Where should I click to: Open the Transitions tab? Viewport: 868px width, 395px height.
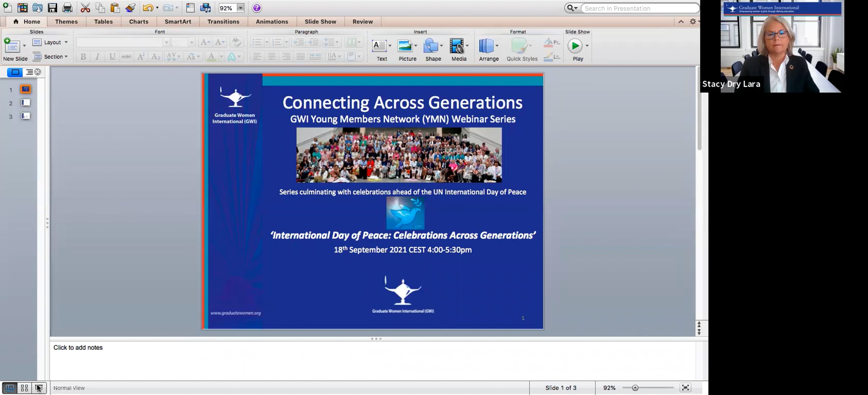224,22
